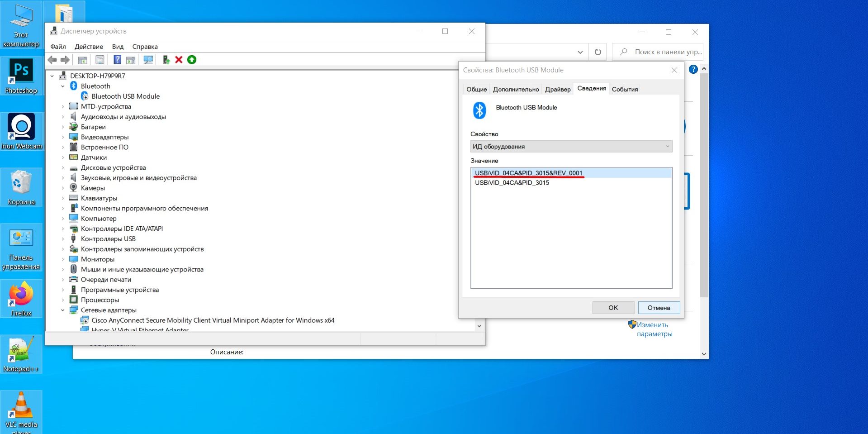
Task: Select value USB\VID_04CA&PID_3015 without revision
Action: 512,183
